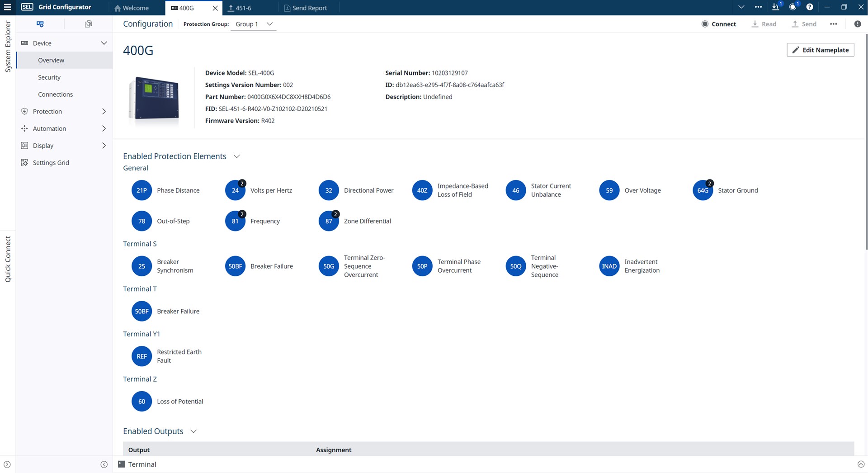Click the download notifications icon in title bar
Image resolution: width=868 pixels, height=473 pixels.
(x=776, y=7)
